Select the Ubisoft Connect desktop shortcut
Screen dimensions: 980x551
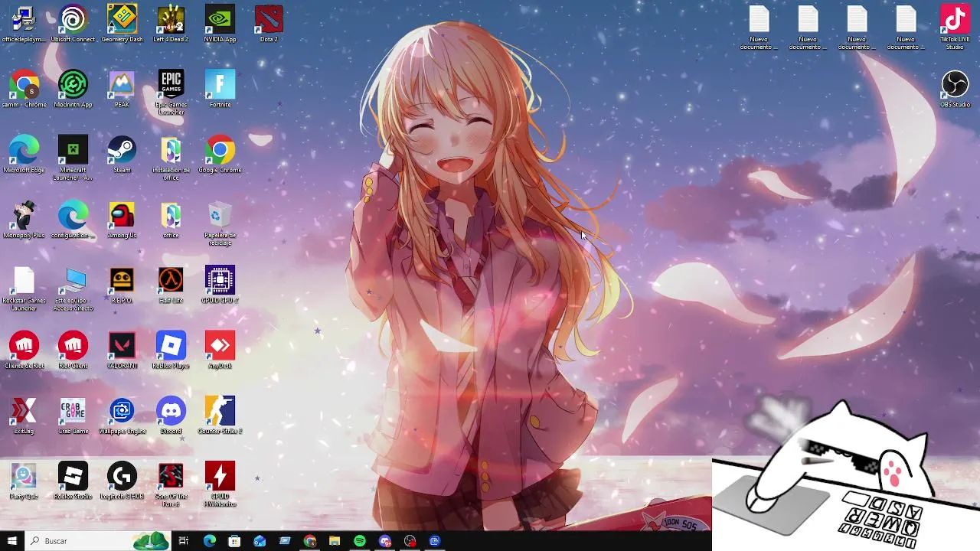[x=73, y=24]
